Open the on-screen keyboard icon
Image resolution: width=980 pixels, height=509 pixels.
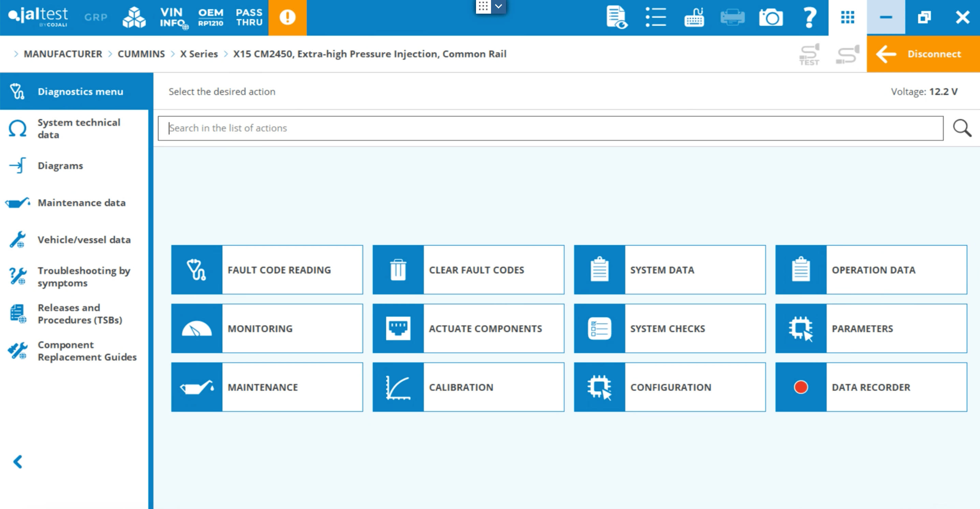[694, 17]
